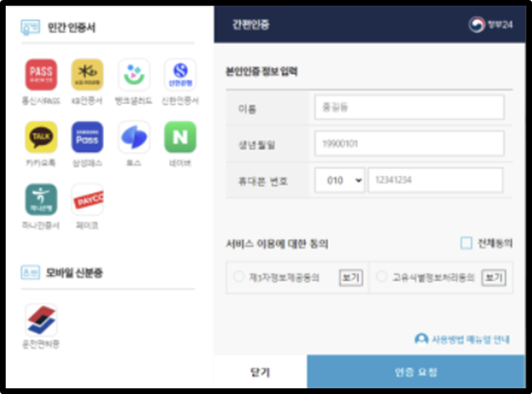Click the 간편인증 header title
Screen dimensions: 532x394
[x=250, y=25]
